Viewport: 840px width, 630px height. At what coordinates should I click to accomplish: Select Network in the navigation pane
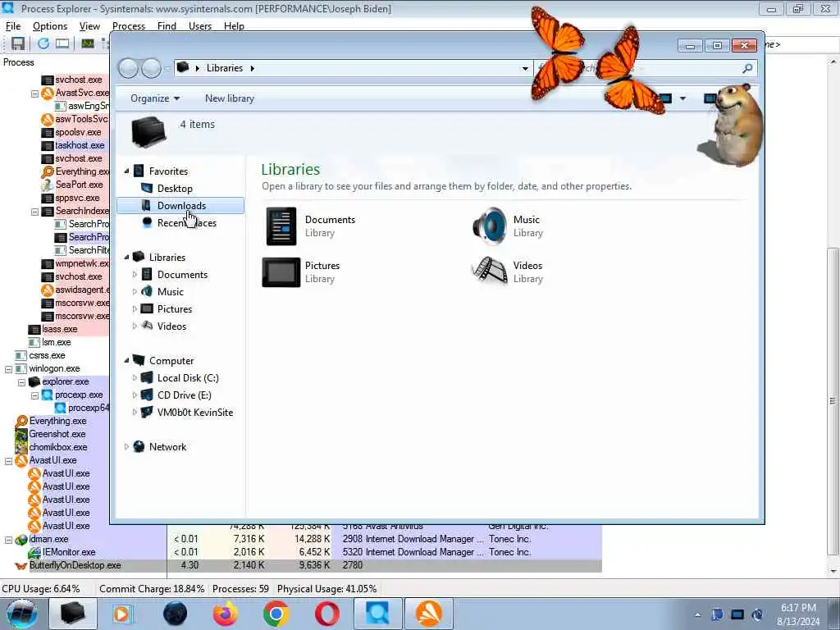167,447
